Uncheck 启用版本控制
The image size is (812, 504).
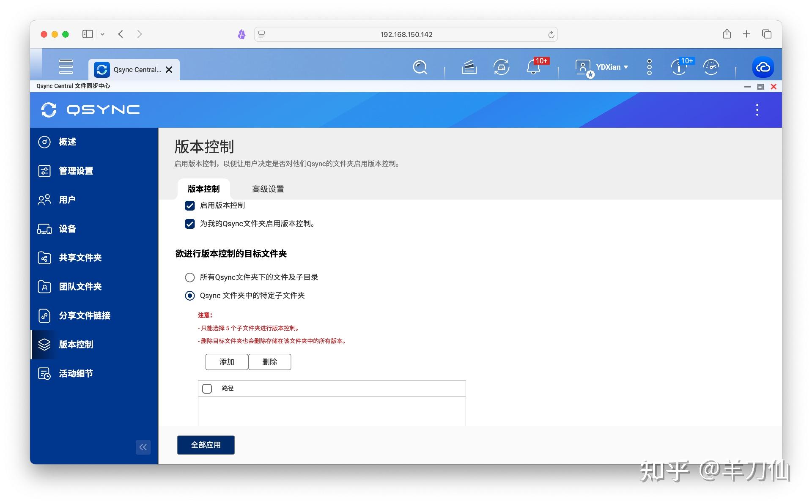point(189,205)
